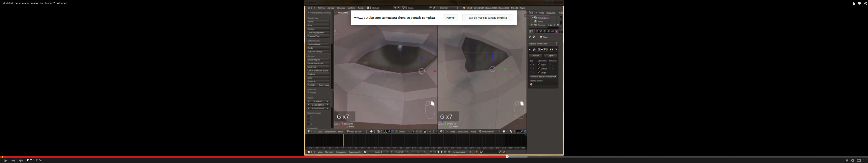868x163 pixels.
Task: Click the thumbs-down dislike icon
Action: (x=860, y=3)
